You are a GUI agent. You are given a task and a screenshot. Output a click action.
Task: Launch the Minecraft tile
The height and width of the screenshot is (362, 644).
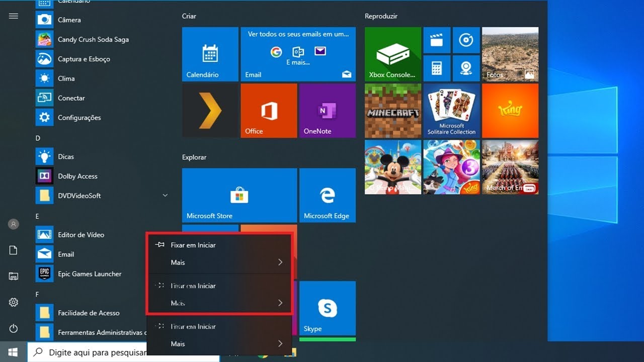coord(393,111)
